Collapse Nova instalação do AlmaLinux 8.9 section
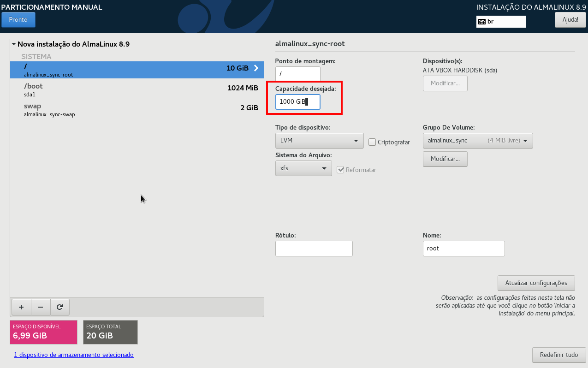The width and height of the screenshot is (588, 368). 14,44
